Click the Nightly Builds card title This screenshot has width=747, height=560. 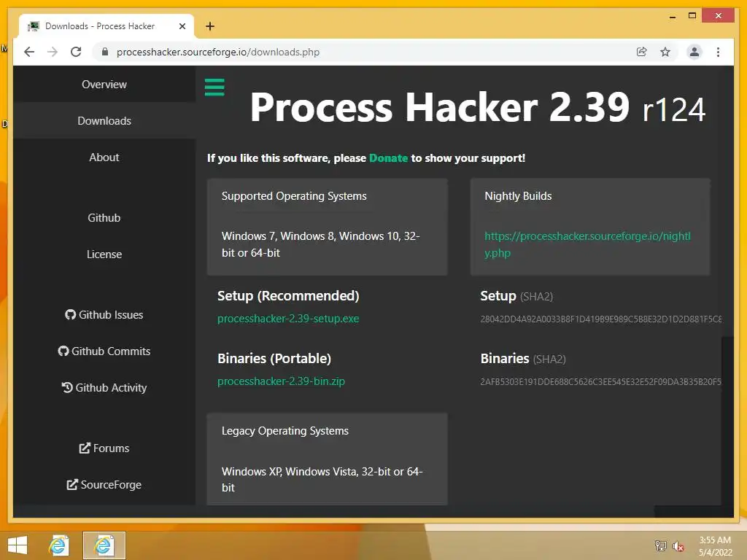[x=518, y=196]
